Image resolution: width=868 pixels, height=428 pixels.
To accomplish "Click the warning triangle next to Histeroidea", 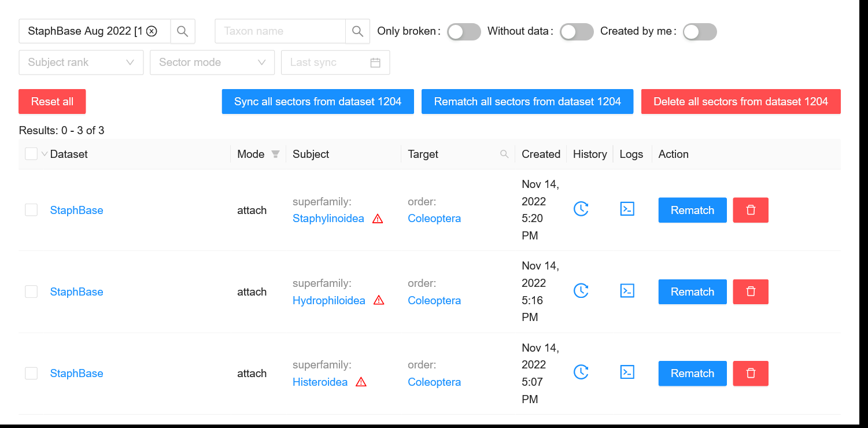I will (x=361, y=382).
